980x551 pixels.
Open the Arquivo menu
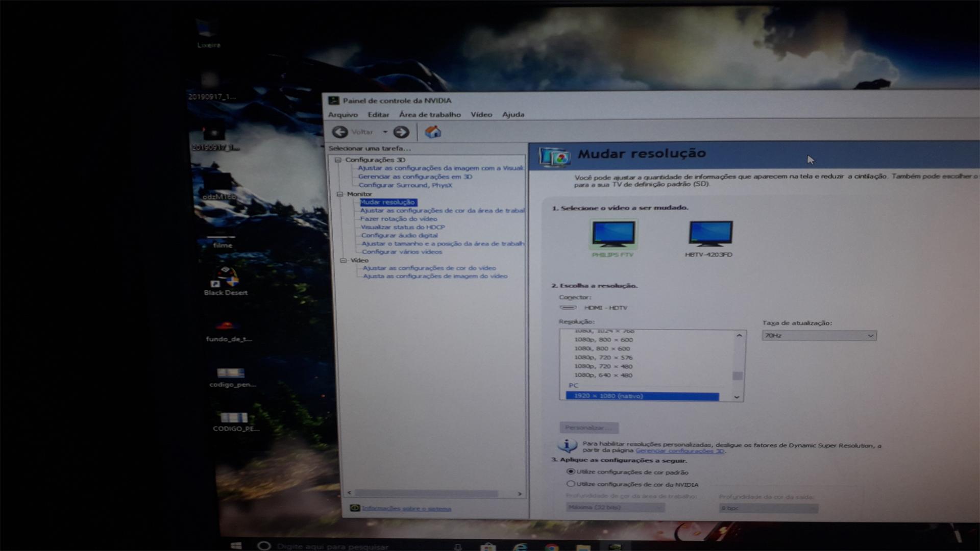(x=343, y=115)
